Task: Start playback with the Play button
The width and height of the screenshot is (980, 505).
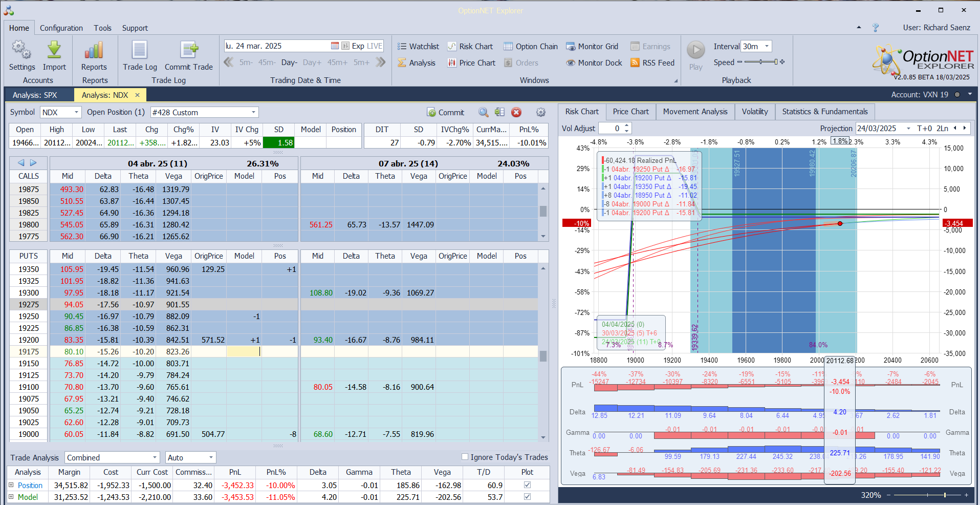Action: click(695, 50)
